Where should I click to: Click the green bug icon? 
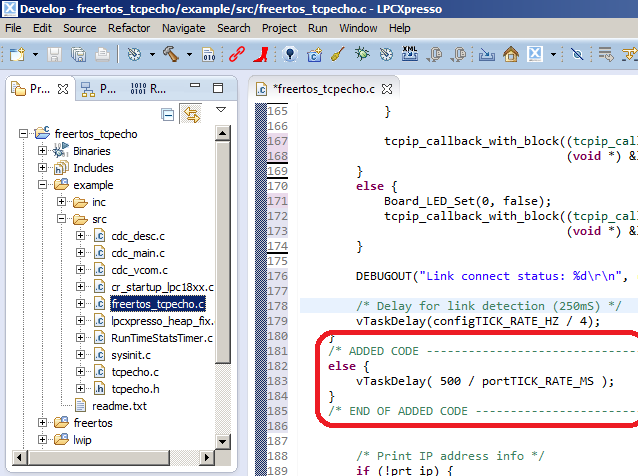coord(362,53)
